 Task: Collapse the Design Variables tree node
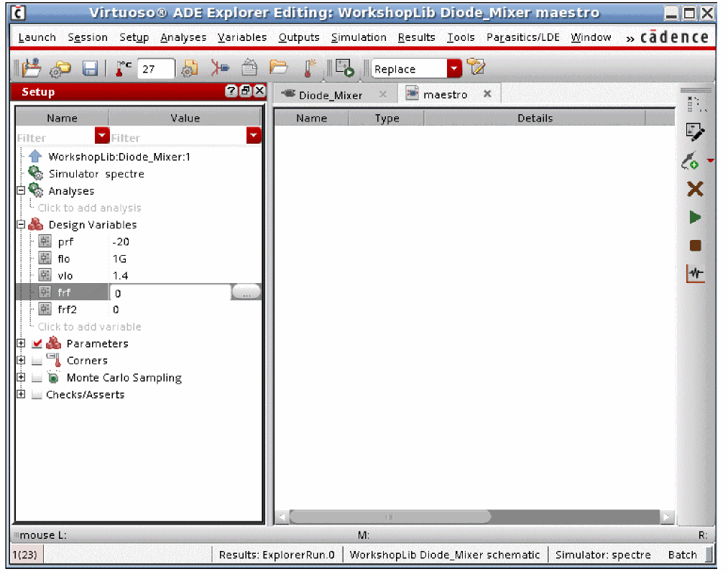tap(21, 225)
